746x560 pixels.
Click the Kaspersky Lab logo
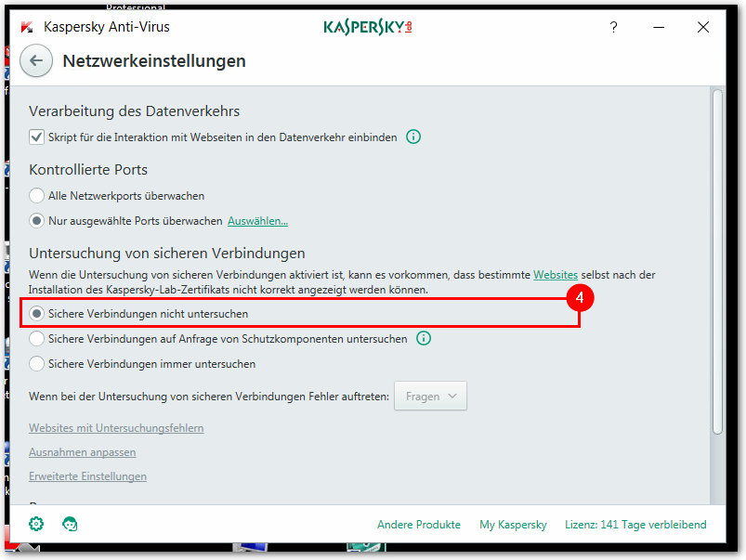pos(368,27)
